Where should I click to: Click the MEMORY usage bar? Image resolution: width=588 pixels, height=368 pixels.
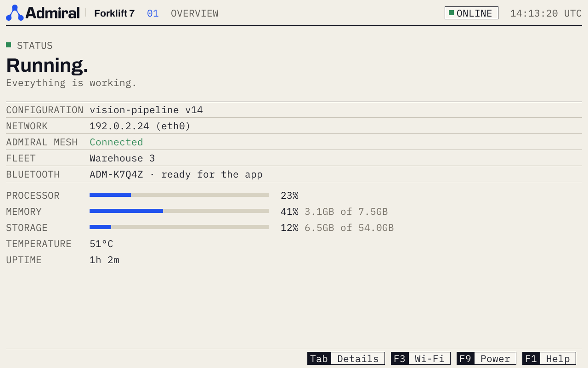point(179,211)
